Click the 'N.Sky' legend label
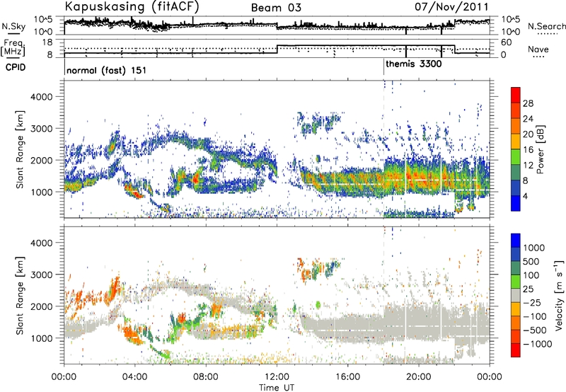 pos(13,26)
